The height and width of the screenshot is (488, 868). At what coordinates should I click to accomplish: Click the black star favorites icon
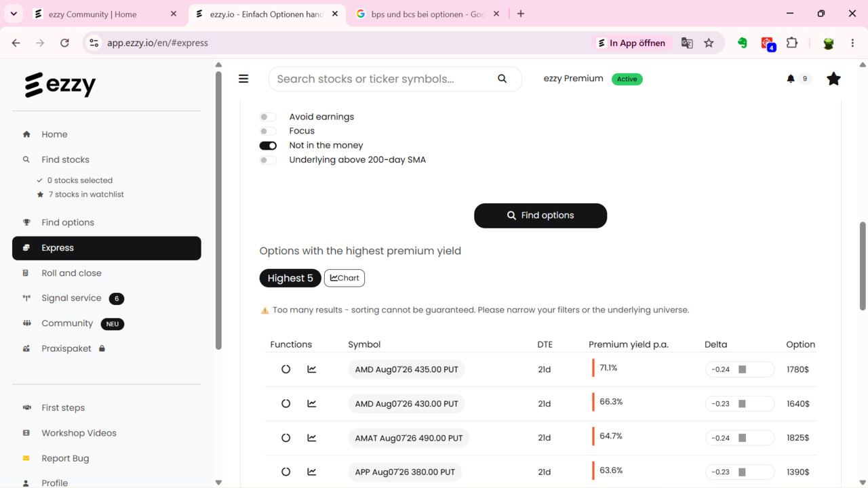point(833,79)
